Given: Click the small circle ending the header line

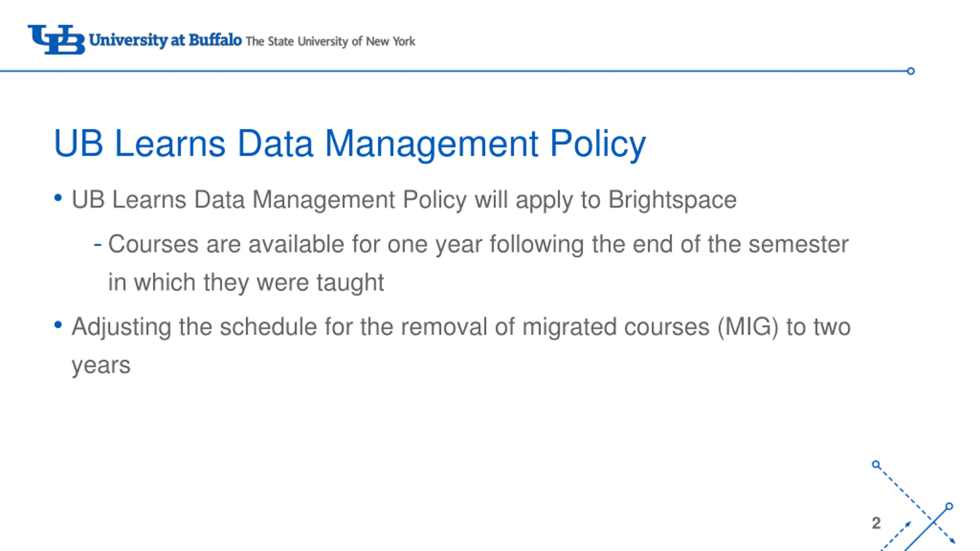Looking at the screenshot, I should tap(911, 71).
